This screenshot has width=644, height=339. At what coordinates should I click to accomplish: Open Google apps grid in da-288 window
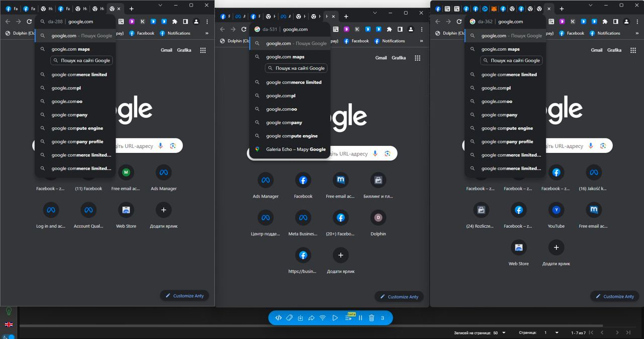203,50
